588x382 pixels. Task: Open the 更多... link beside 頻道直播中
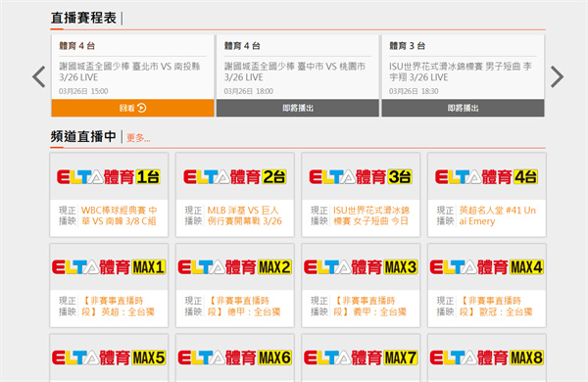click(138, 138)
